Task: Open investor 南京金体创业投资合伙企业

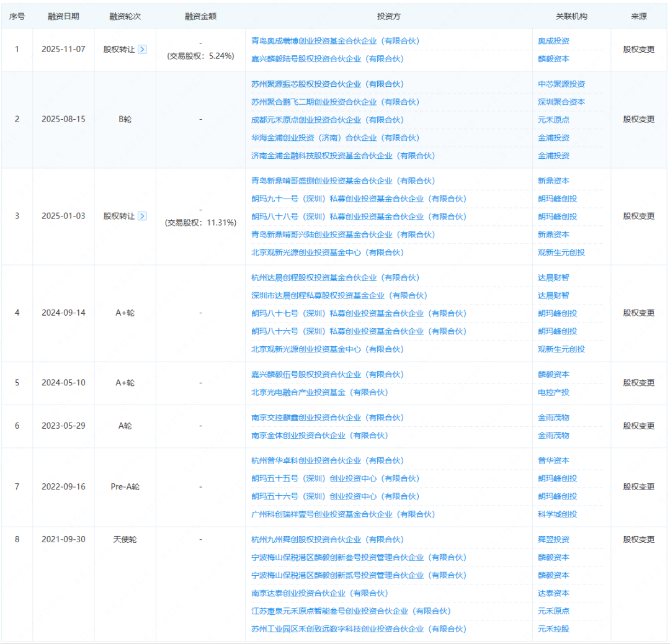Action: click(x=319, y=436)
